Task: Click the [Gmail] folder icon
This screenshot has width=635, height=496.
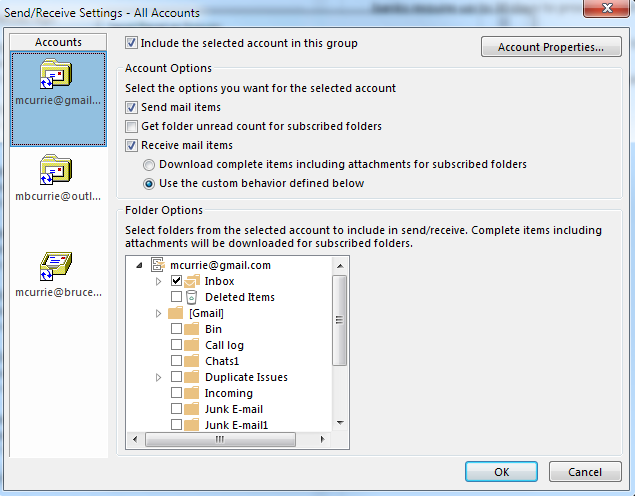Action: click(176, 313)
